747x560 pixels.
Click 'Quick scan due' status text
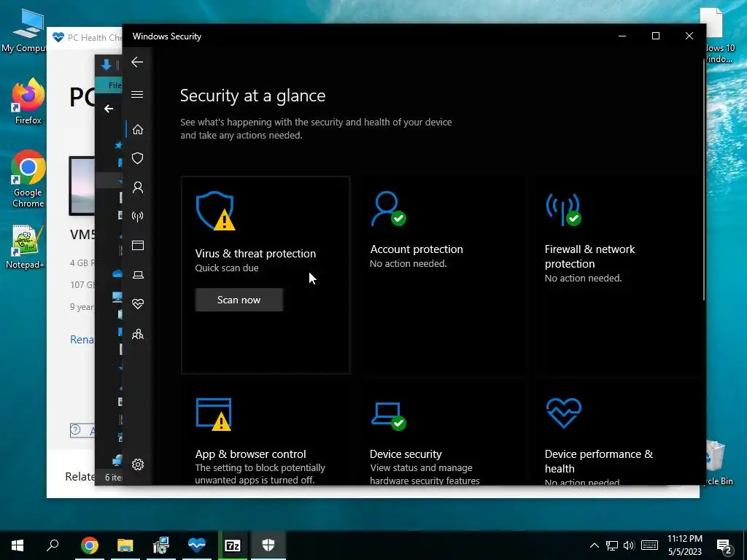[x=227, y=268]
